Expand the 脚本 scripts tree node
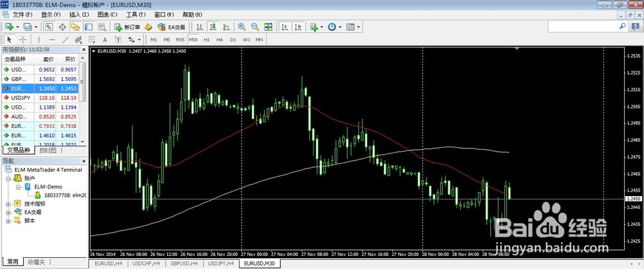Screen dimensions: 644x270 tap(8, 221)
